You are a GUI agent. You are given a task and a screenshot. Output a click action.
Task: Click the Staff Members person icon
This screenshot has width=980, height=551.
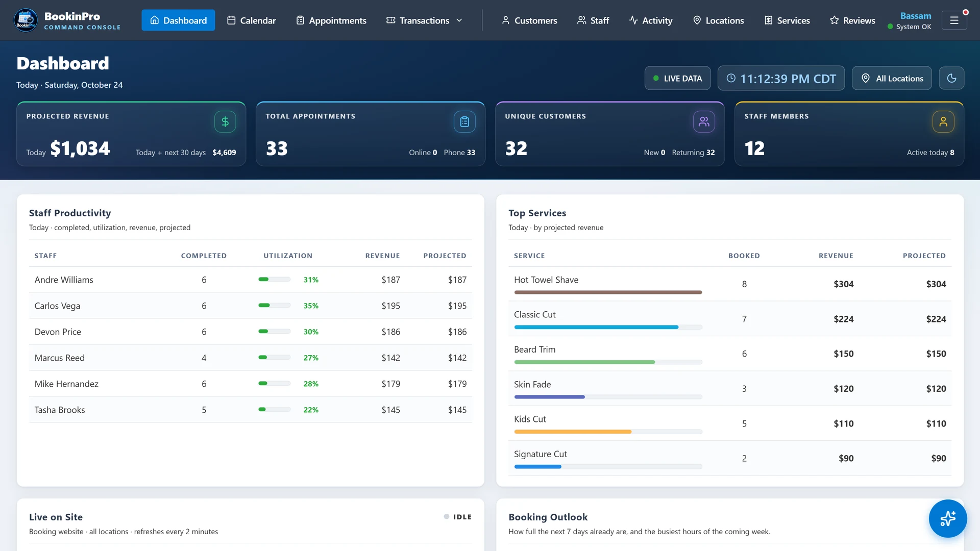point(943,121)
